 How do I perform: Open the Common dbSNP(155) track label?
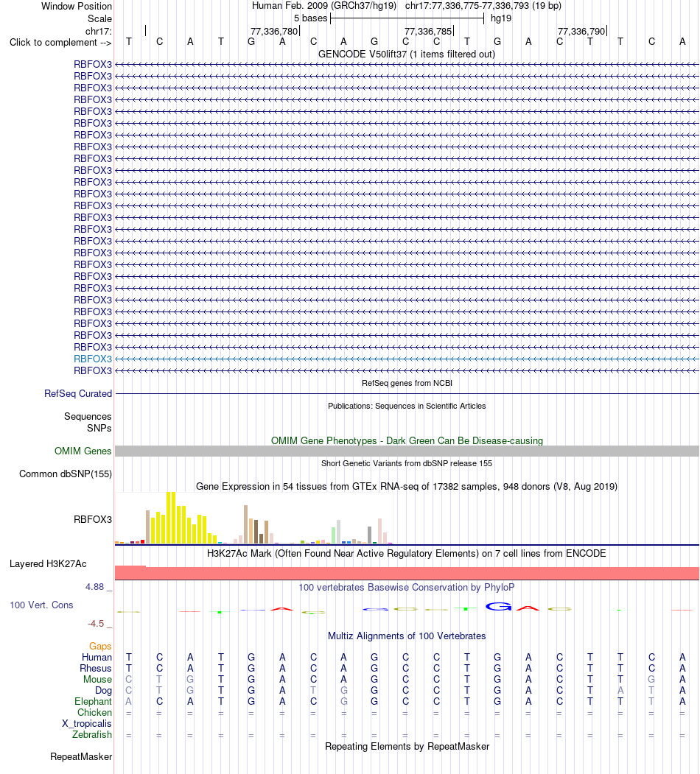66,474
